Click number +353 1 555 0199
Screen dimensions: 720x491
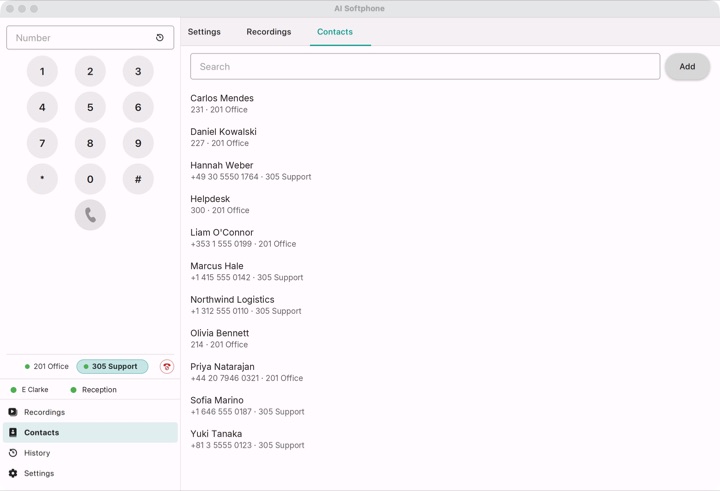tap(221, 244)
